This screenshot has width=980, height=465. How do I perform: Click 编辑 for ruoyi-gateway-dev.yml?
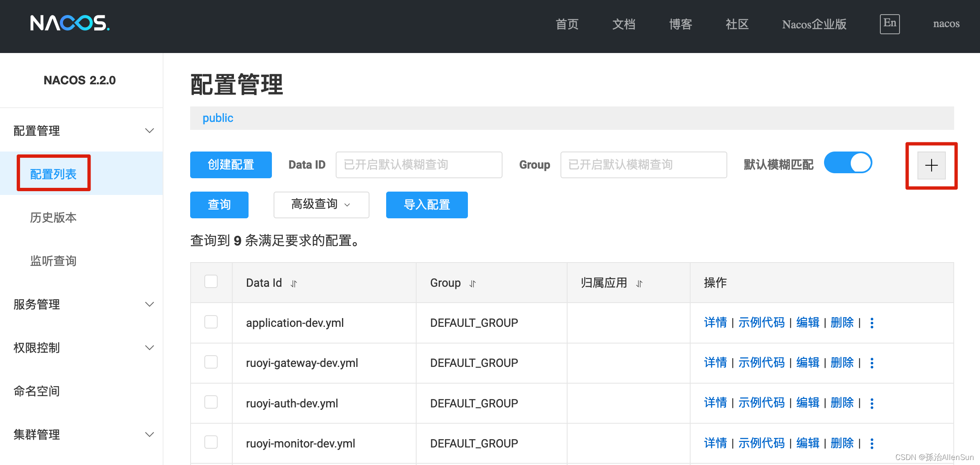point(808,362)
